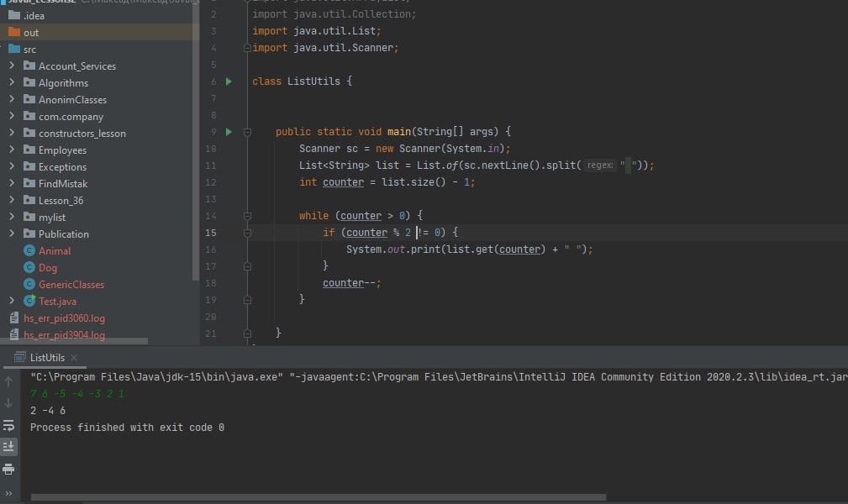This screenshot has width=848, height=504.
Task: Click the Algorithms folder icon
Action: (29, 82)
